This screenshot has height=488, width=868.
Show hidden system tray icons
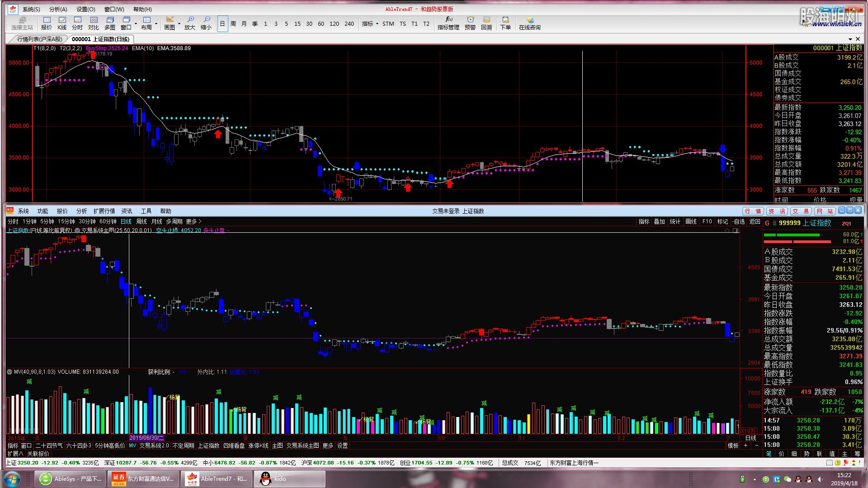click(755, 479)
